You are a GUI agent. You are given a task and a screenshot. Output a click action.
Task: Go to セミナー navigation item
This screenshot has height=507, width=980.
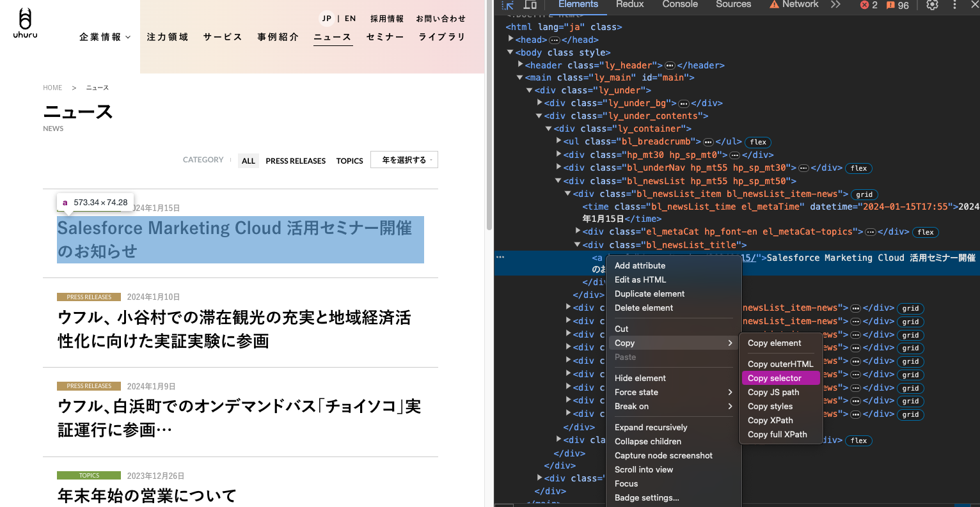point(385,37)
